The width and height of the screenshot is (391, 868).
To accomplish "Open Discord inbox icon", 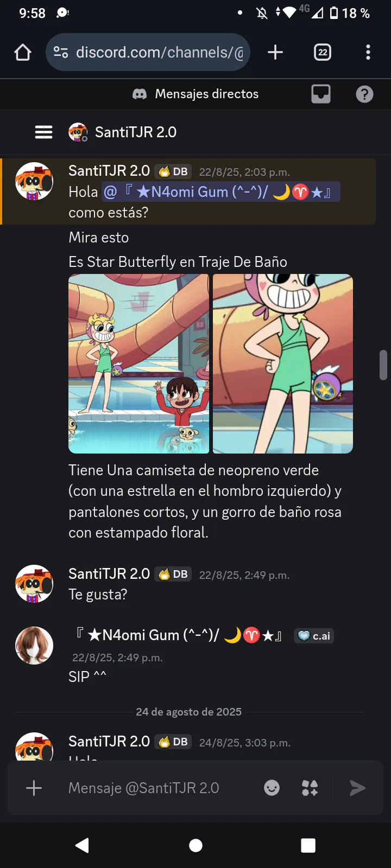I will pos(321,94).
